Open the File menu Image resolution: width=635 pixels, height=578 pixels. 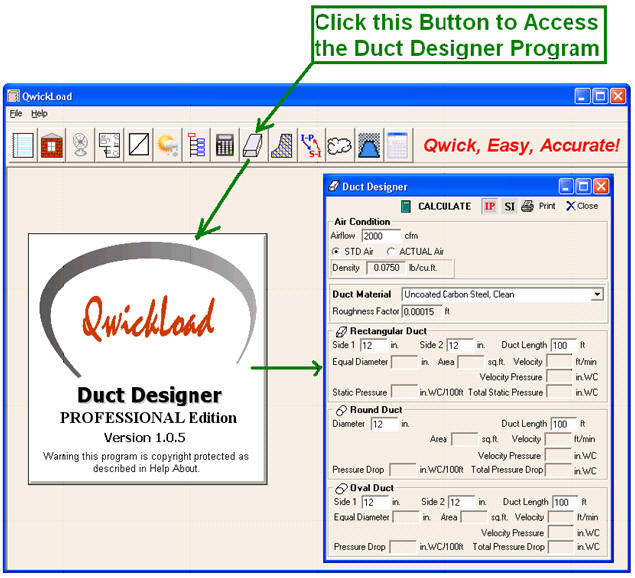click(16, 114)
